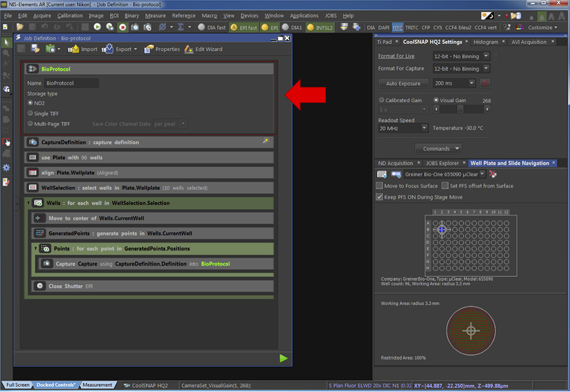
Task: Select ND2 storage type
Action: (x=30, y=103)
